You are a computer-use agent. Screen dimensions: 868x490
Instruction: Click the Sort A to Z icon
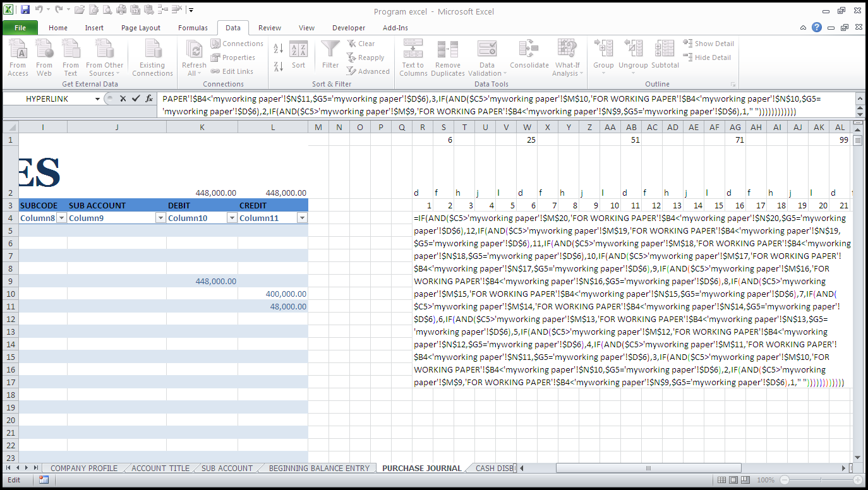point(279,49)
